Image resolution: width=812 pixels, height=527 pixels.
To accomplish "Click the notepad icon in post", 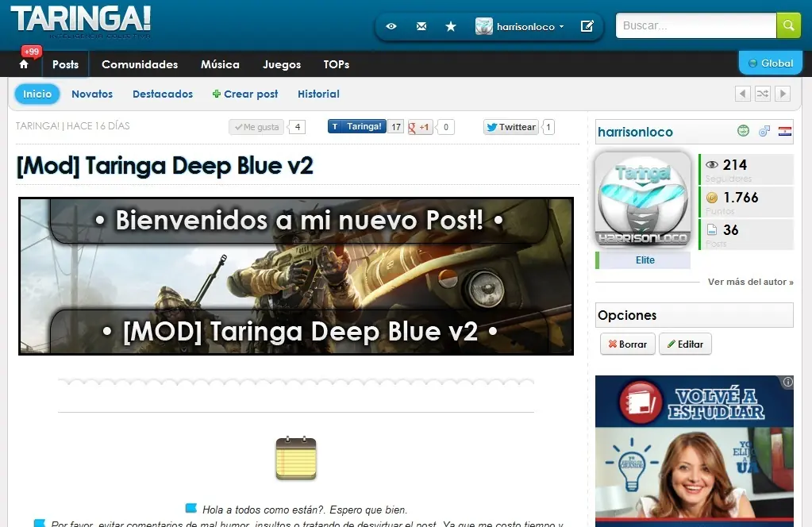I will (x=296, y=458).
